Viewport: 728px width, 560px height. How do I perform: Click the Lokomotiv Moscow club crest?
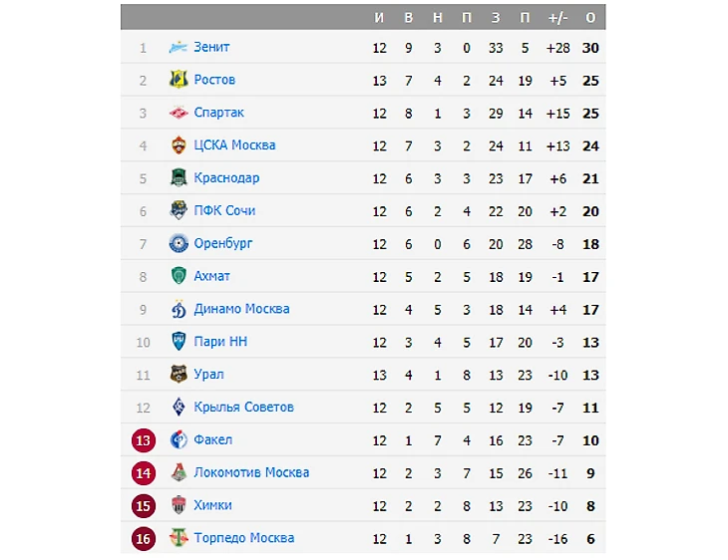(179, 472)
